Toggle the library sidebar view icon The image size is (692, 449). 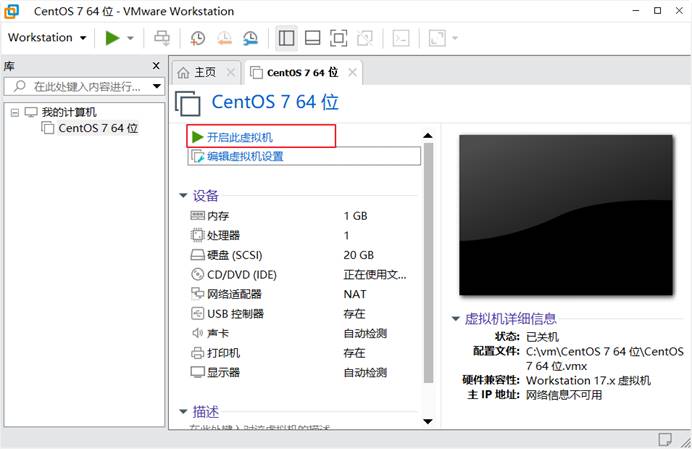coord(286,38)
